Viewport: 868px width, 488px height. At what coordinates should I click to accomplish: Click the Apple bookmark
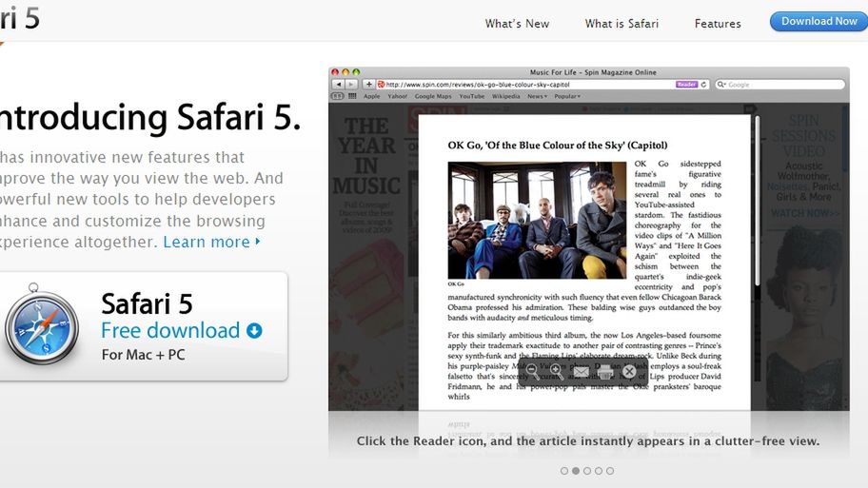point(372,96)
